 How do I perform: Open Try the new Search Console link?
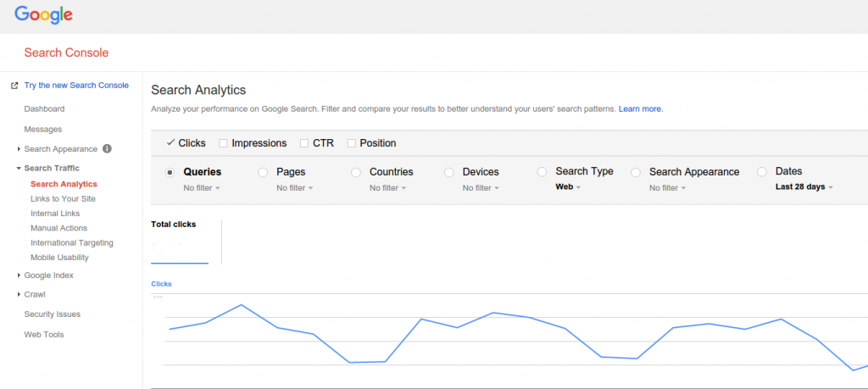pyautogui.click(x=76, y=86)
